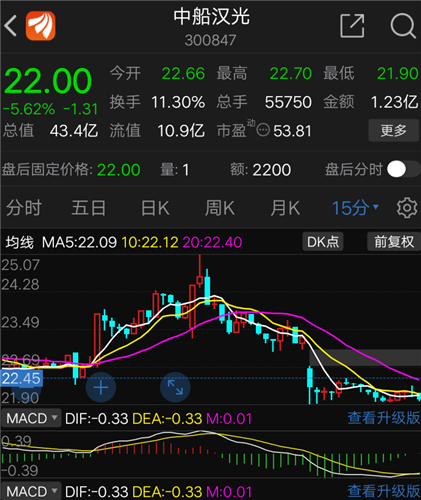Tap the 最高 22.70 value
Screen dimensions: 421x500
(x=291, y=73)
